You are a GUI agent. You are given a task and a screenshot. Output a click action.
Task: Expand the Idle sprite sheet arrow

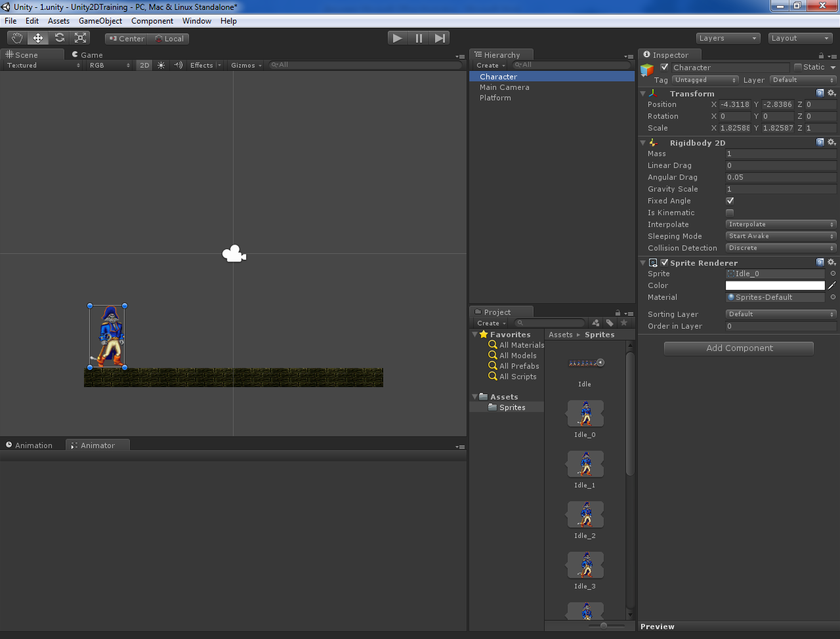coord(600,363)
